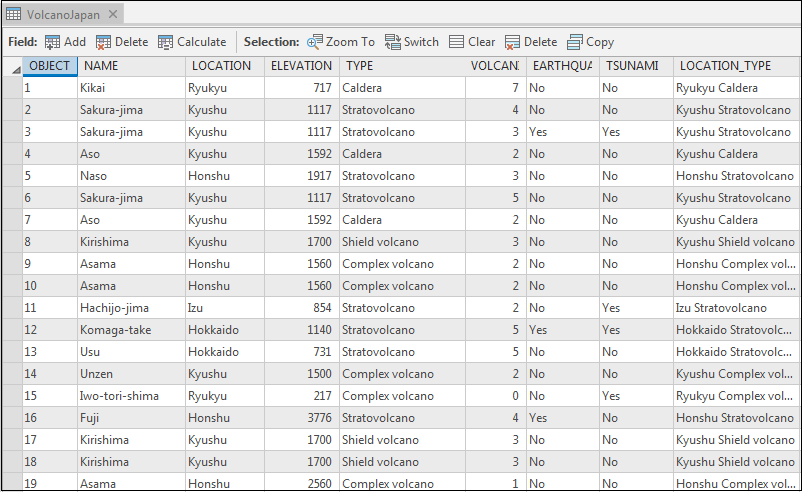Click the Yes earthquake cell in Fuji row
802x492 pixels.
[563, 418]
